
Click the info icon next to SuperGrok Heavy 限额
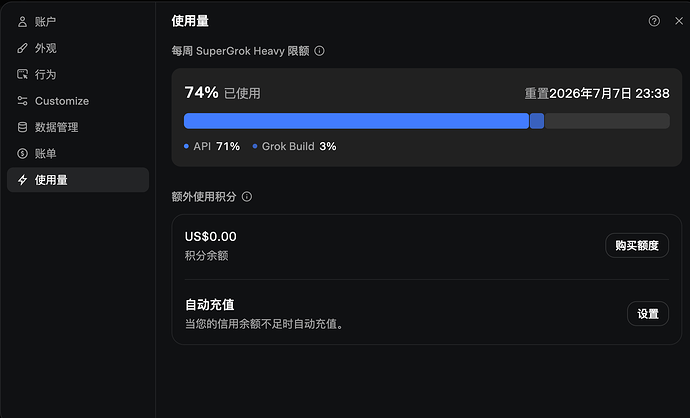coord(319,51)
